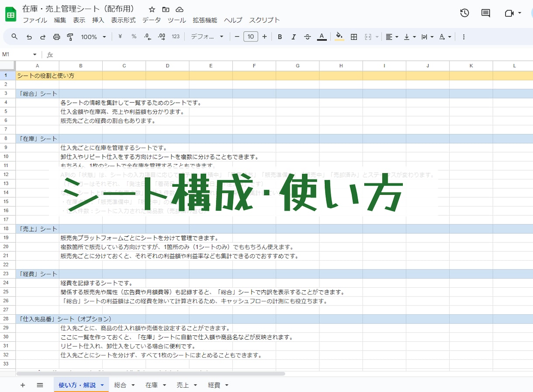Image resolution: width=533 pixels, height=392 pixels.
Task: Redo the last action
Action: 43,37
